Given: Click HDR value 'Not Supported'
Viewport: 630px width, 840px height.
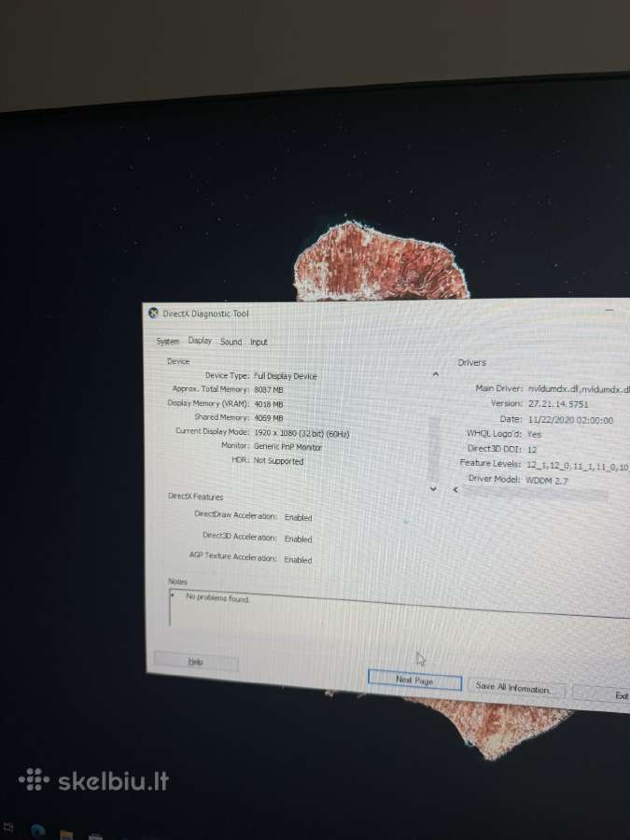Looking at the screenshot, I should [x=278, y=461].
